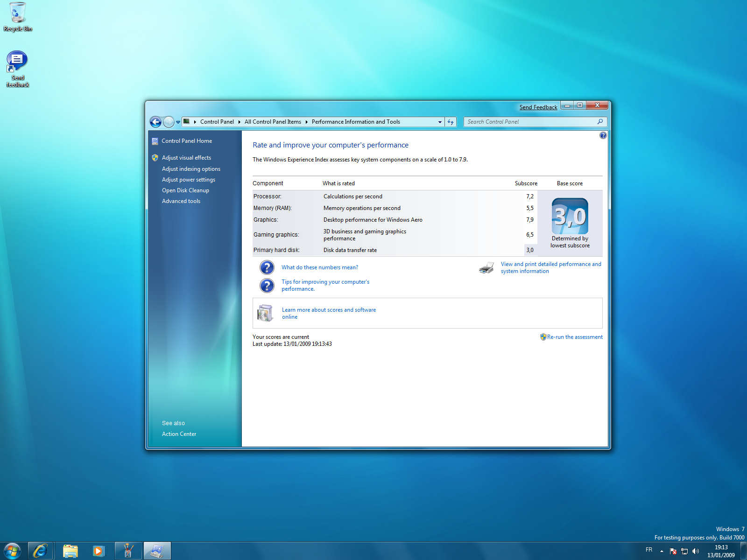
Task: Navigate to Control Panel breadcrumb
Action: [217, 122]
